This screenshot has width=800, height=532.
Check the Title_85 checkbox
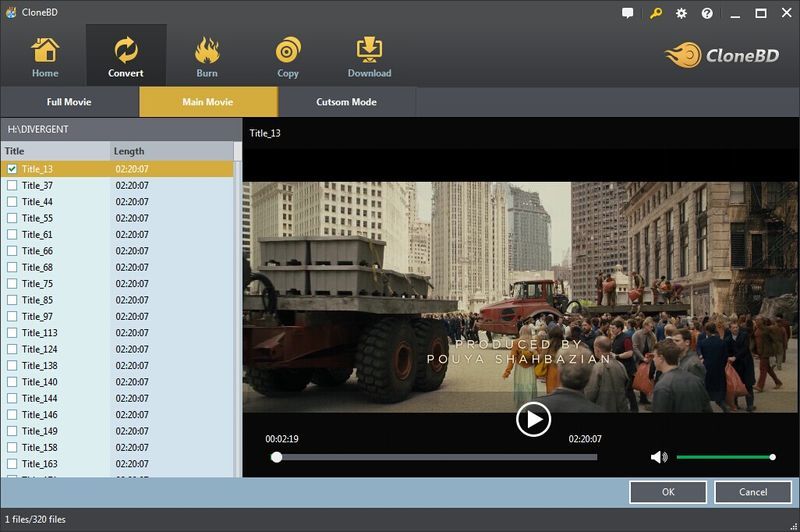pos(12,300)
